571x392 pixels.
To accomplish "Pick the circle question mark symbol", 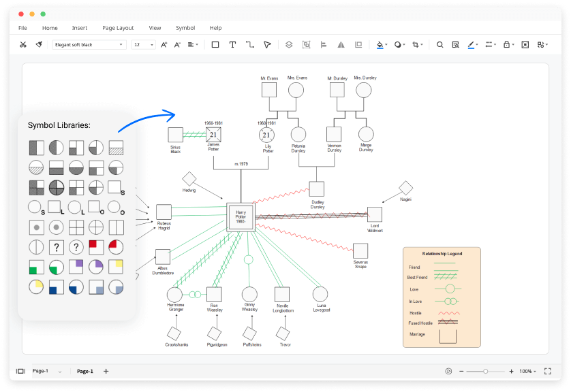I will (x=76, y=248).
